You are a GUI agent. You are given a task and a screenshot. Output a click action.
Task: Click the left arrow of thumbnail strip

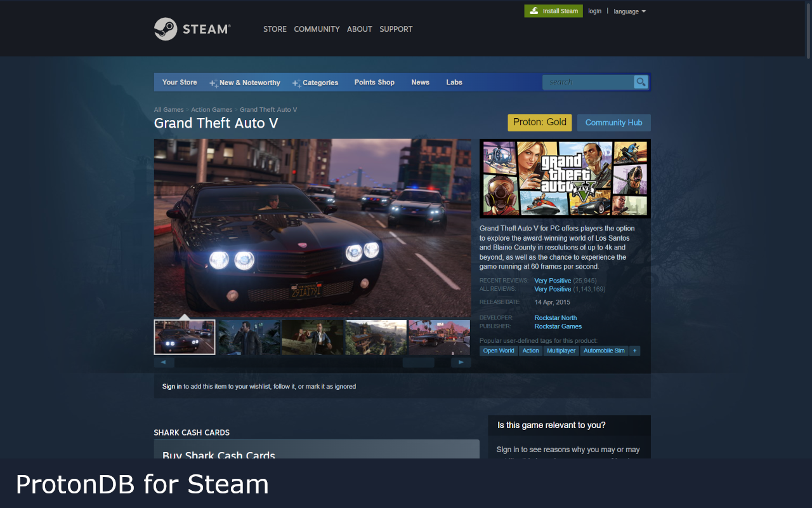(x=164, y=362)
